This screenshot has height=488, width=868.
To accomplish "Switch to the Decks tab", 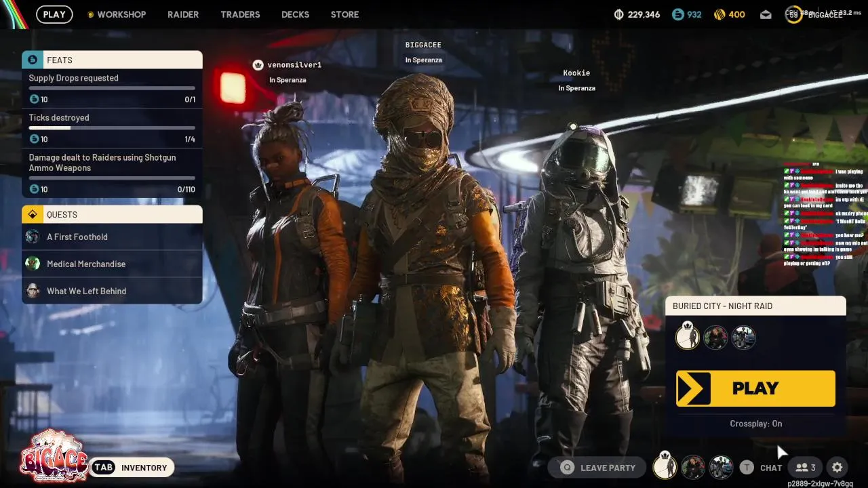I will coord(295,14).
